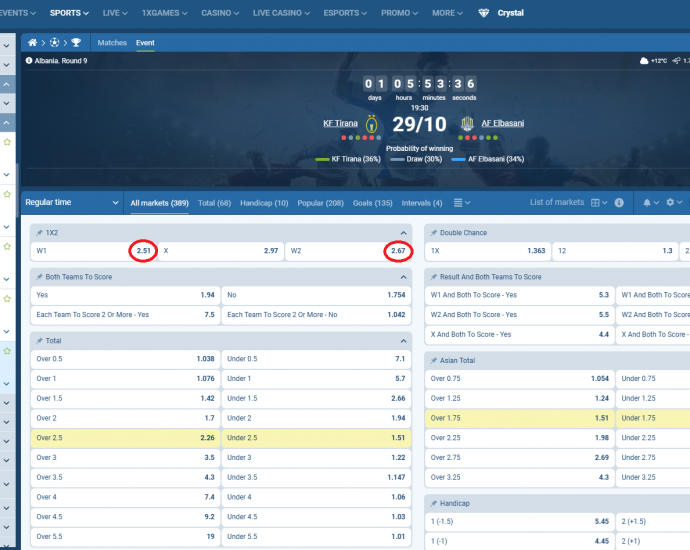Open the list of markets grid icon
This screenshot has width=690, height=550.
595,203
